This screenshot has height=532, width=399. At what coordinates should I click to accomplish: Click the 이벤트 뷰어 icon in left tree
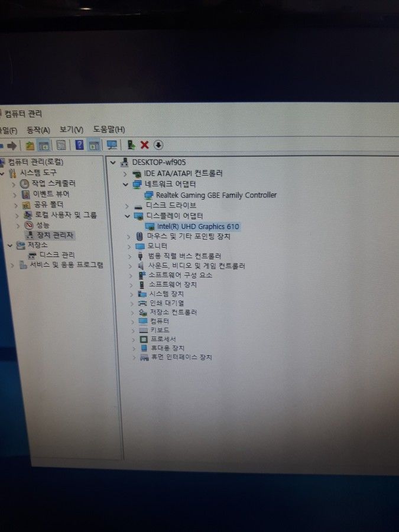click(26, 194)
